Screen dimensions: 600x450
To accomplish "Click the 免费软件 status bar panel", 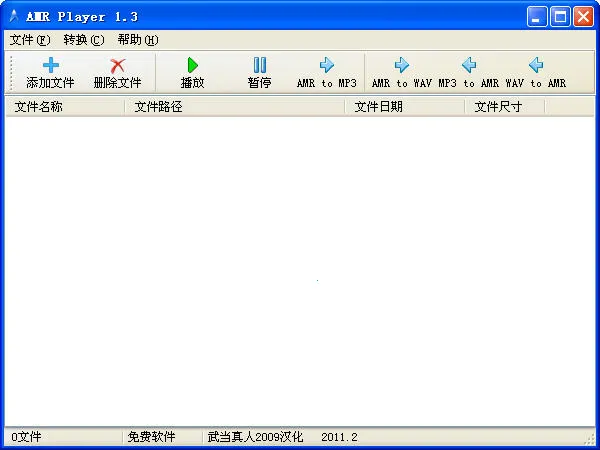I will point(162,437).
